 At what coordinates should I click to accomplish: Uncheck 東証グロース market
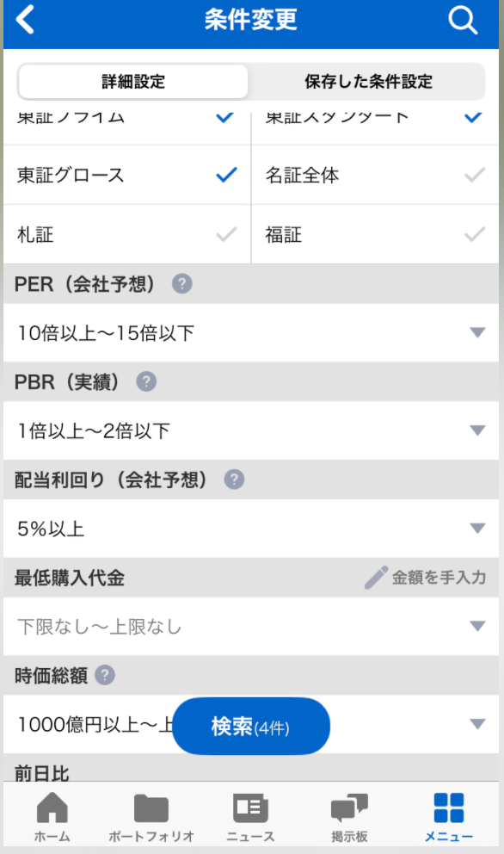coord(126,175)
